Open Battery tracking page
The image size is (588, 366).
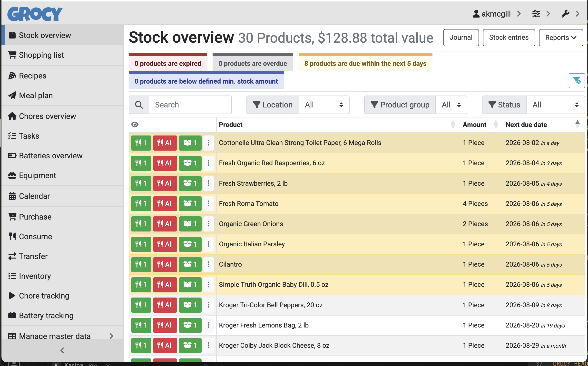[62, 316]
